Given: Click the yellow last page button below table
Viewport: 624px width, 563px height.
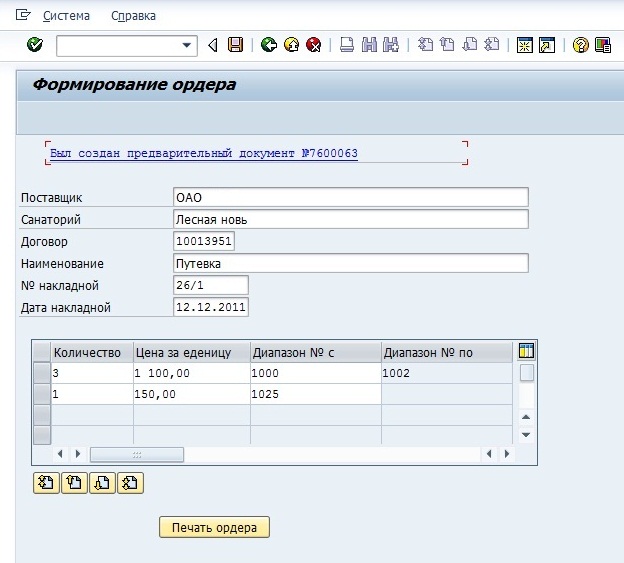Looking at the screenshot, I should 130,483.
